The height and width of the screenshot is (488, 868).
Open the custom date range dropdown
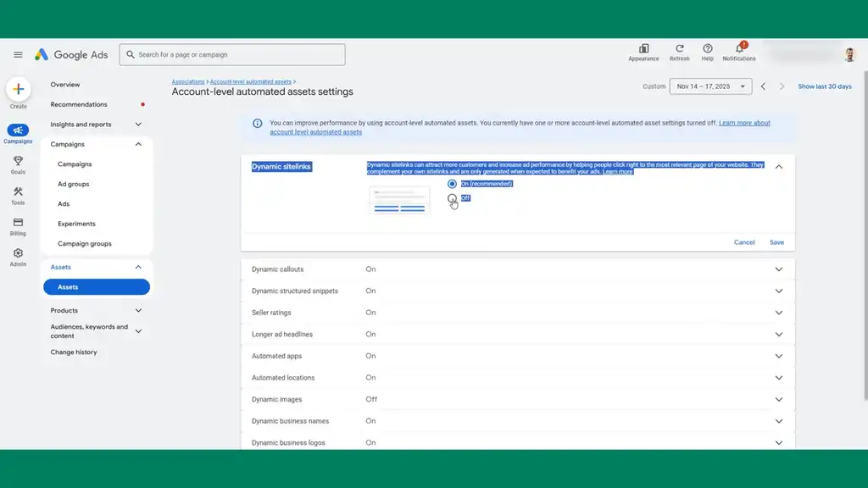tap(710, 86)
